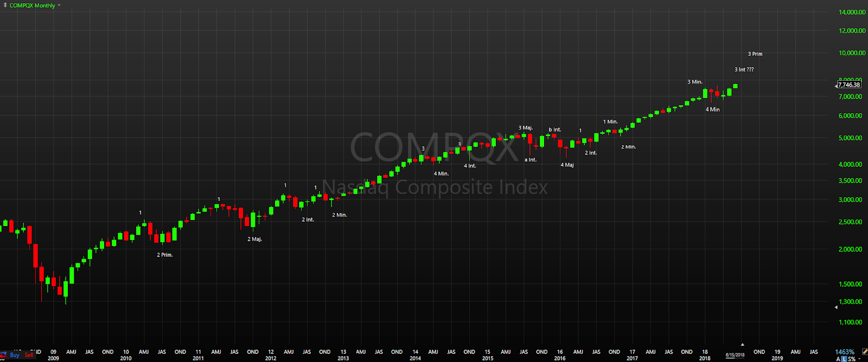Click the 6/15/2018 date label
Viewport: 868px width, 362px height.
click(735, 355)
